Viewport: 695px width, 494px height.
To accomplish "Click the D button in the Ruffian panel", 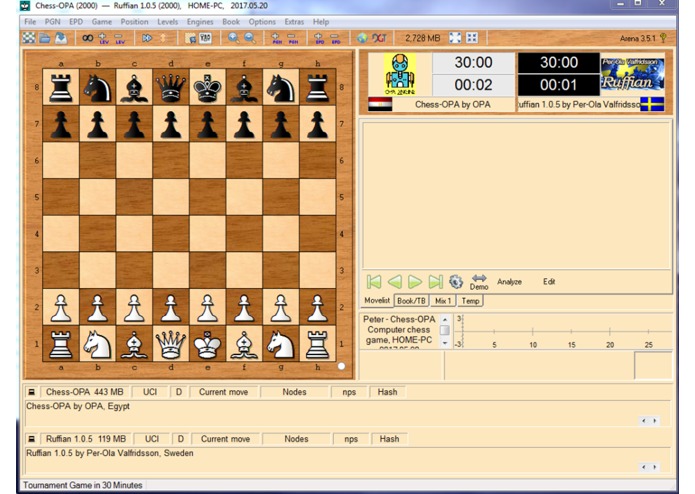I will click(180, 439).
